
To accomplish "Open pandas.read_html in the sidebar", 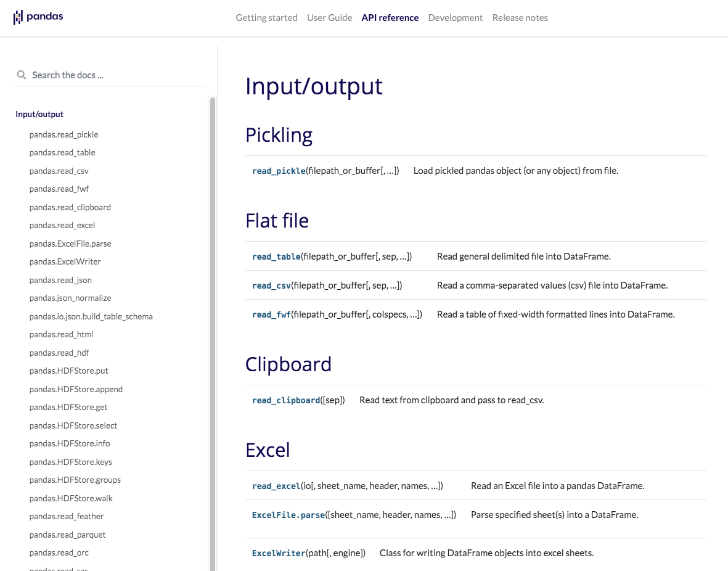I will pos(61,334).
